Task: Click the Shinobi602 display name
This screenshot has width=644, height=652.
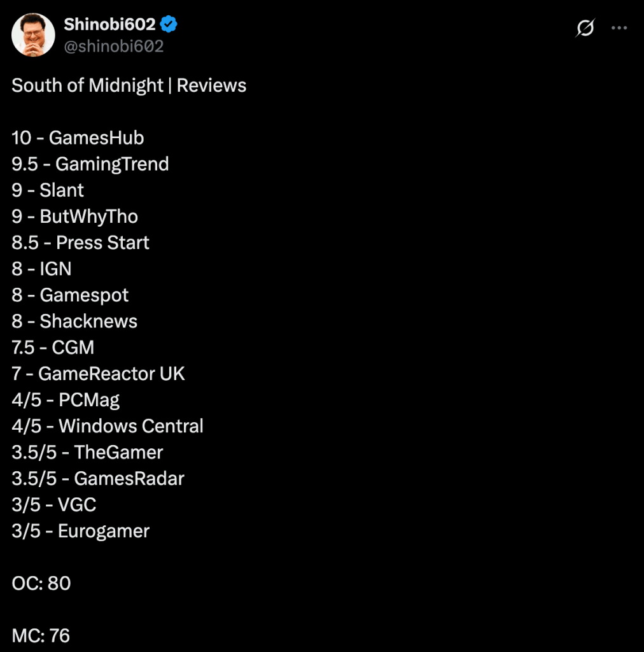Action: (x=109, y=25)
